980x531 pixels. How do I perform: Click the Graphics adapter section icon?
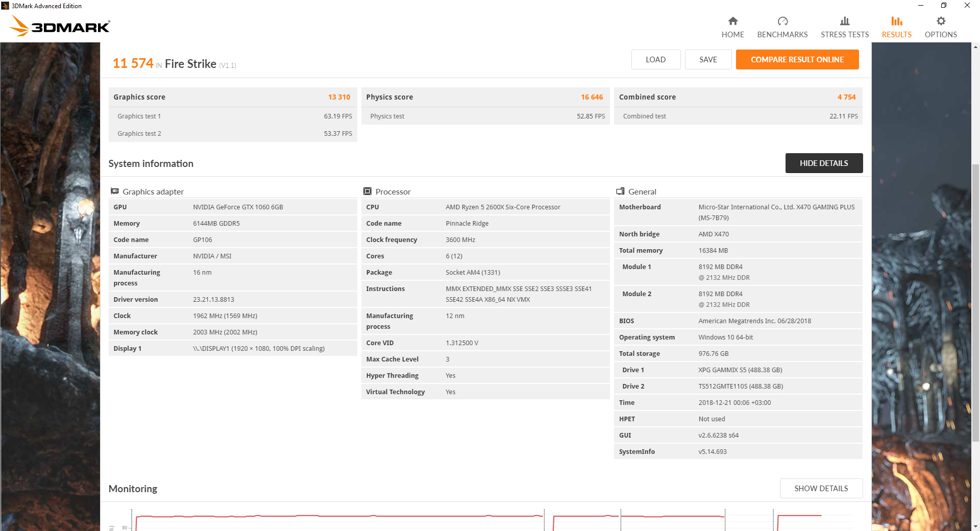[x=115, y=191]
